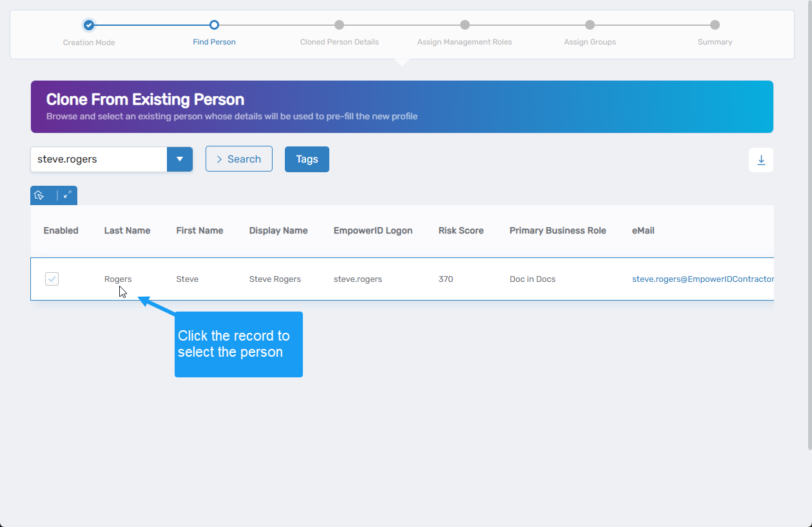Click the Find Person step circle
This screenshot has width=812, height=527.
coord(214,25)
